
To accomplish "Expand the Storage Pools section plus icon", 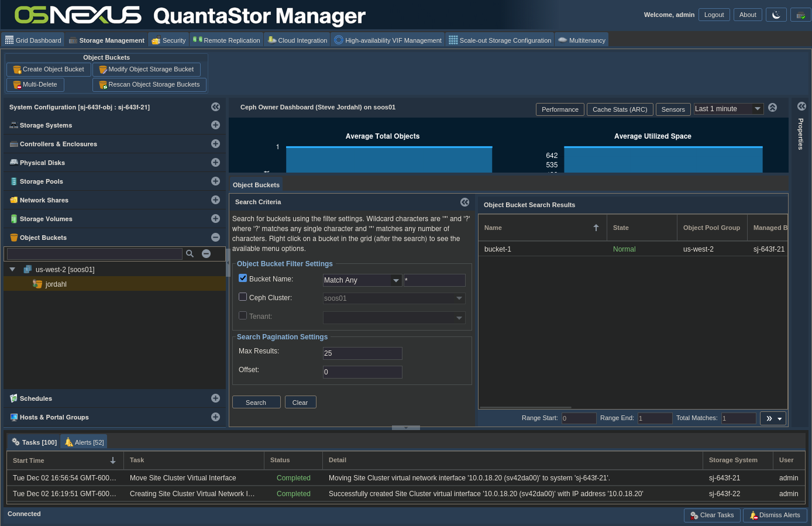I will tap(215, 181).
